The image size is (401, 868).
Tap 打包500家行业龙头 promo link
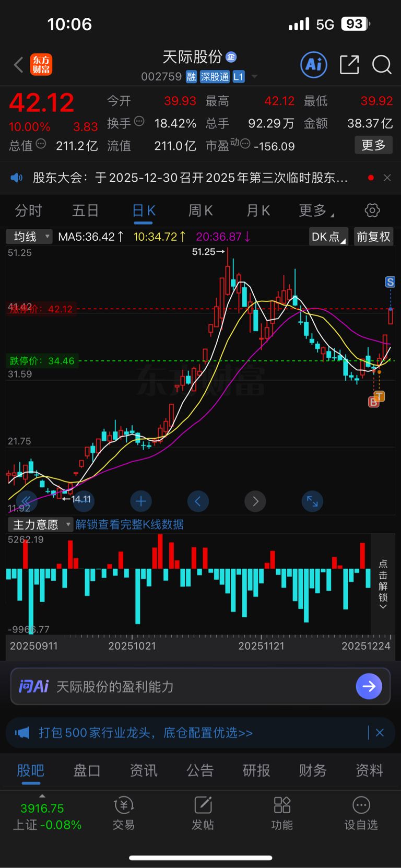click(x=146, y=733)
